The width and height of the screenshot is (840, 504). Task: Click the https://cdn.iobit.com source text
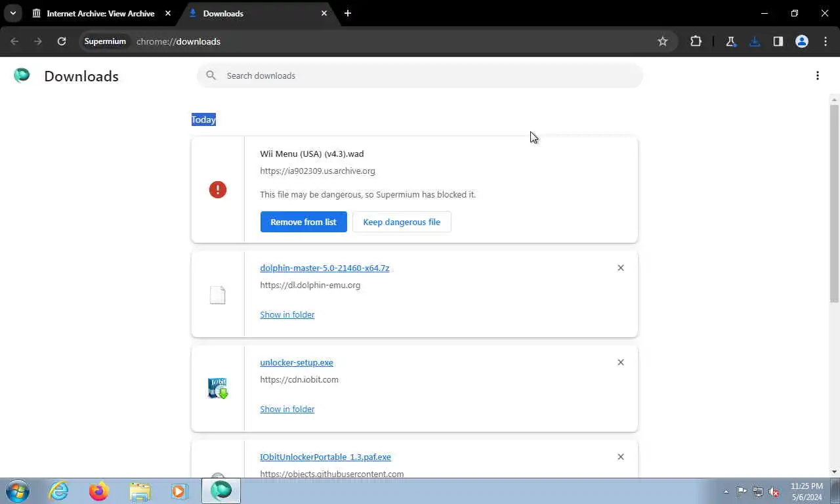(299, 379)
